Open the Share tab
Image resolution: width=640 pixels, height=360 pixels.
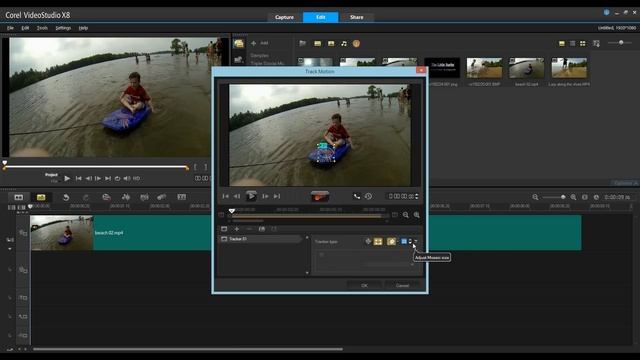[x=356, y=17]
